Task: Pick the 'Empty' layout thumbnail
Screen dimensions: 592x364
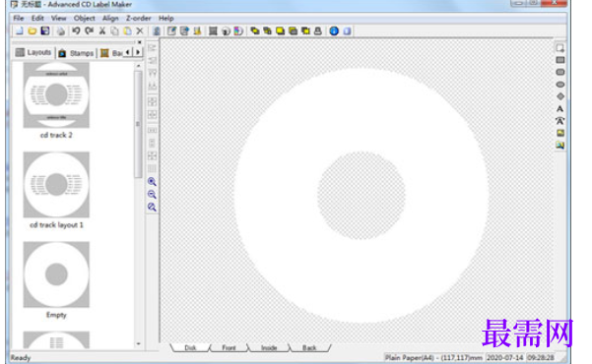Action: (56, 274)
